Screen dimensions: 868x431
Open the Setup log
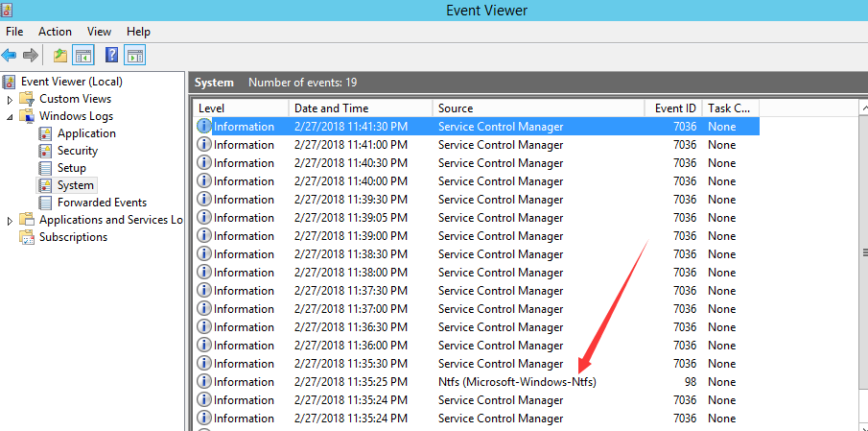[71, 168]
